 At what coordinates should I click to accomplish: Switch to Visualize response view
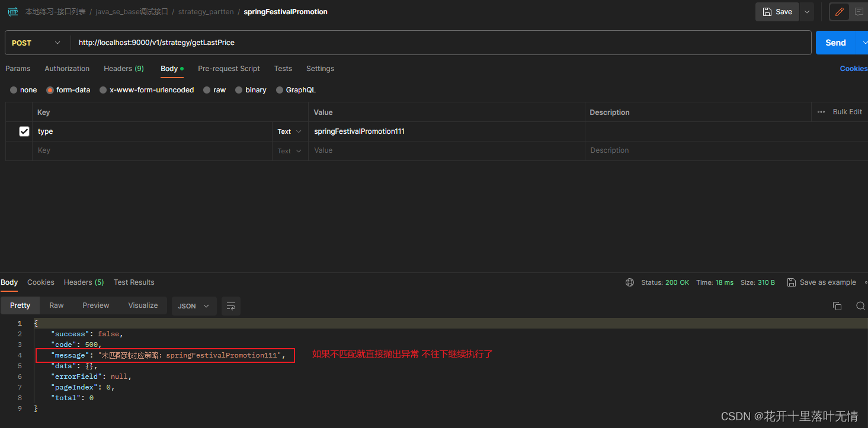pos(143,305)
